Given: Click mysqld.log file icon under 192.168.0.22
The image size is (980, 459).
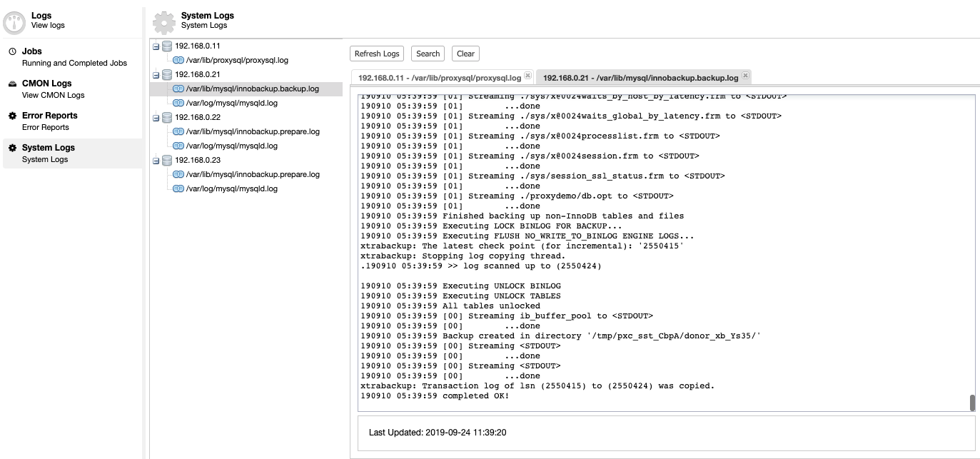Looking at the screenshot, I should 178,146.
